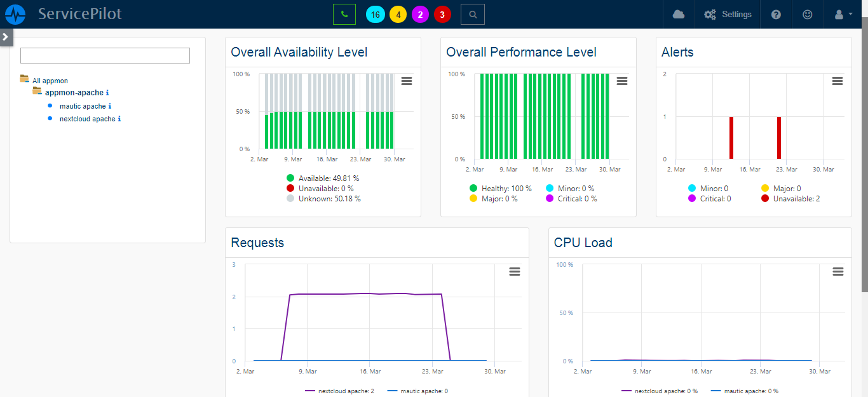Click the ServicePilot logo icon
Screen dimensions: 868x397
(15, 13)
